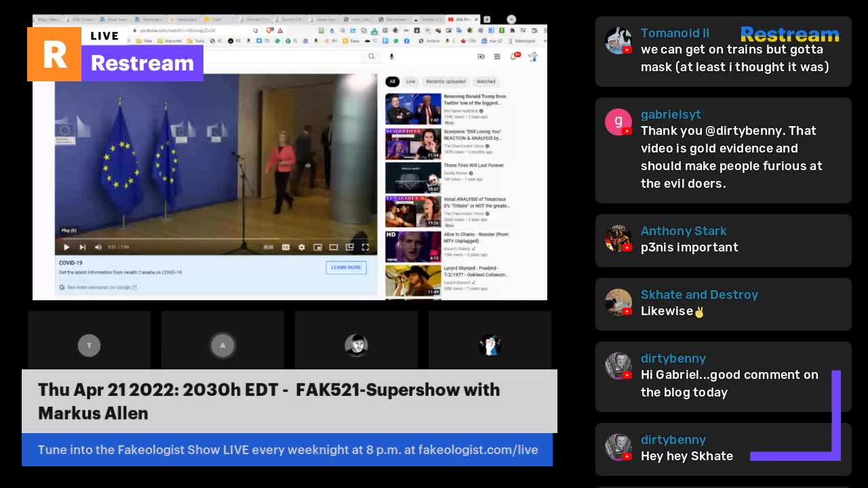The width and height of the screenshot is (868, 488).
Task: Select the Live filter chip
Action: coord(411,81)
